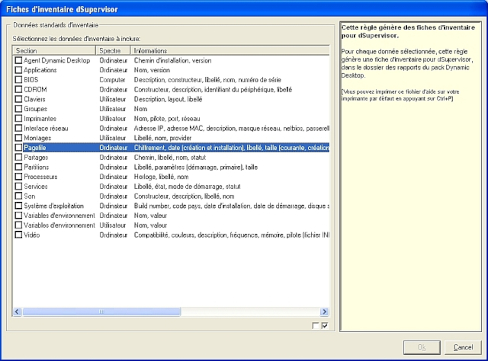Select the 'CDROM' row label
The width and height of the screenshot is (488, 361).
click(35, 89)
